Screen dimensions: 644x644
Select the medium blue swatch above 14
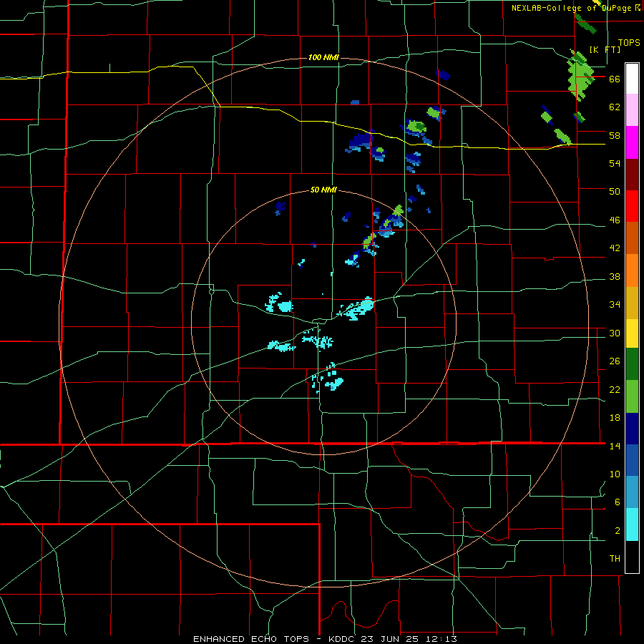click(x=632, y=460)
